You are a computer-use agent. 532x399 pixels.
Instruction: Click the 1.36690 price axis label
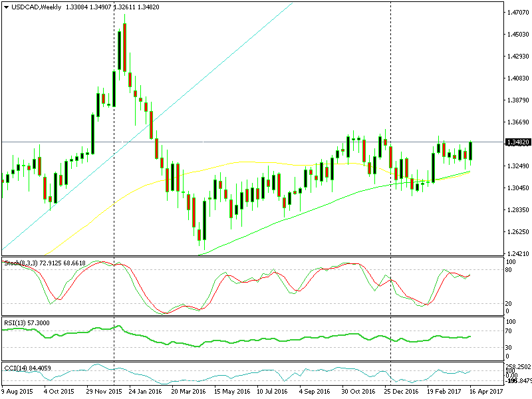coord(518,122)
